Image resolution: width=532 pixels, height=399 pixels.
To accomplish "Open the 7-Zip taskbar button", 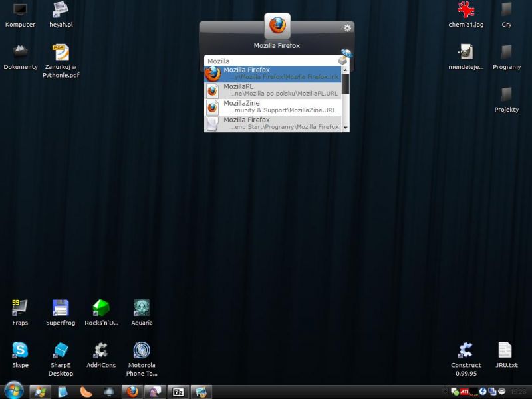I will [178, 392].
